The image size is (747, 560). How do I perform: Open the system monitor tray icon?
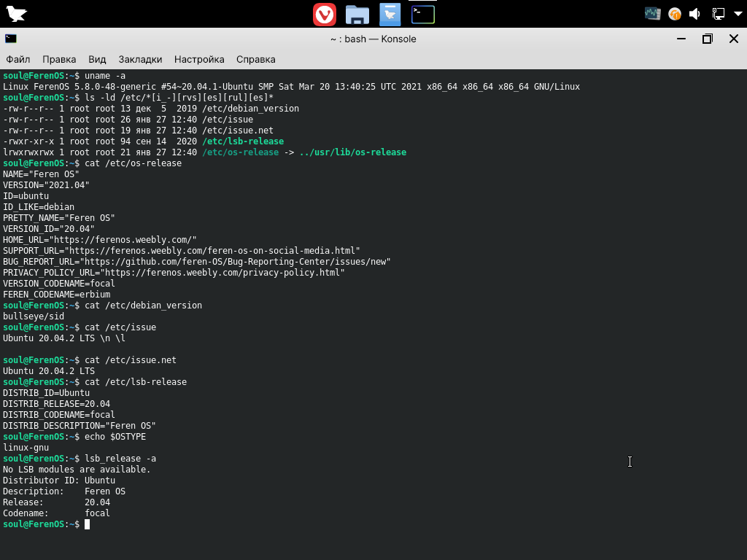(x=653, y=13)
